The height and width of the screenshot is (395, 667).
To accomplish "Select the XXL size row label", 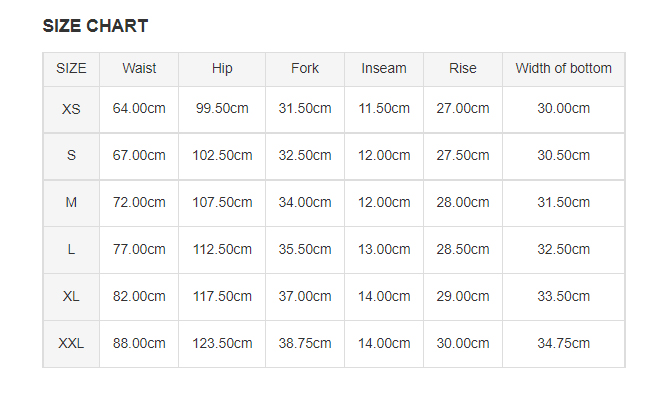I will [71, 344].
